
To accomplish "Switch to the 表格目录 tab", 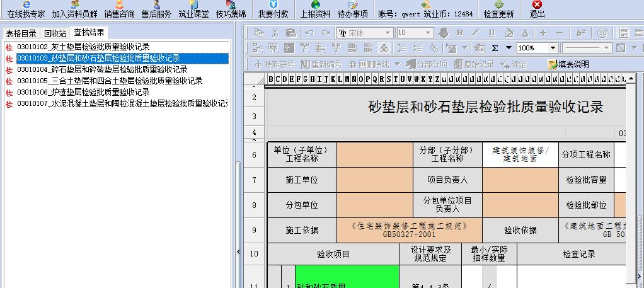I will click(21, 33).
